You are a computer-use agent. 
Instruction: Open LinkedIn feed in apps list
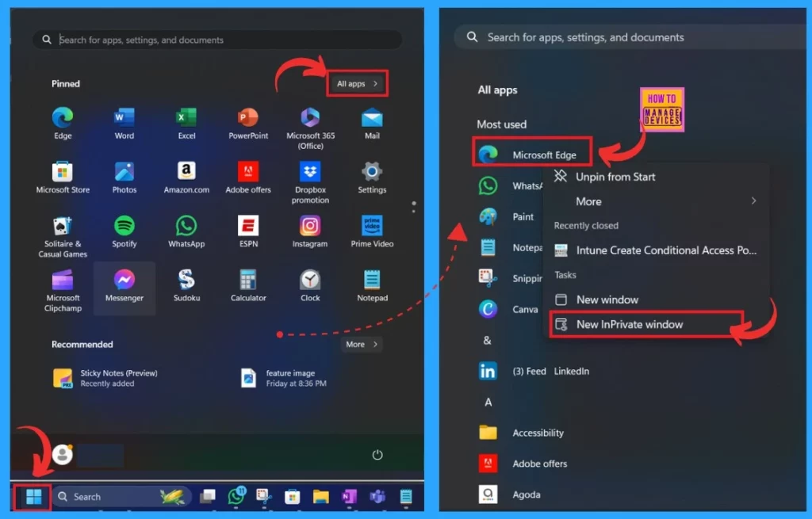534,371
